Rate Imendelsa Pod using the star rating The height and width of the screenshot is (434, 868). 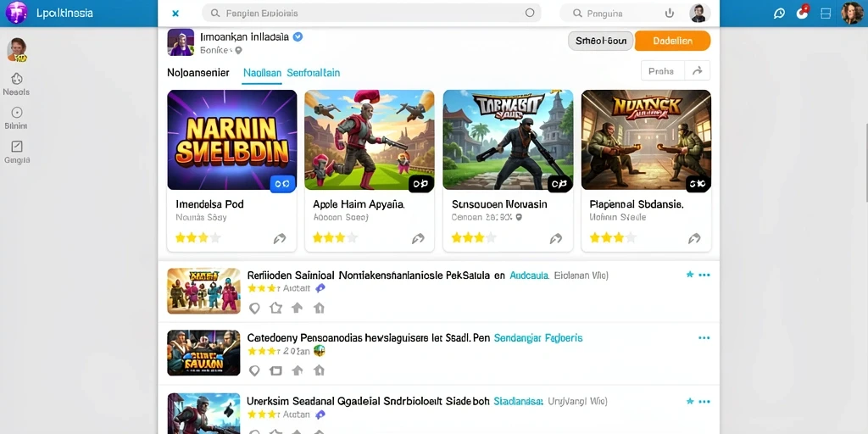(x=198, y=238)
